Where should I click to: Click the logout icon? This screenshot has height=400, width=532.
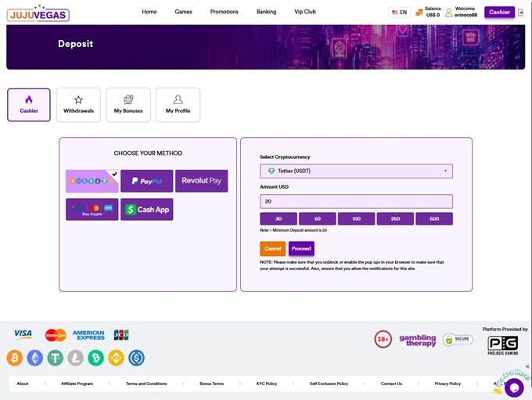(521, 13)
